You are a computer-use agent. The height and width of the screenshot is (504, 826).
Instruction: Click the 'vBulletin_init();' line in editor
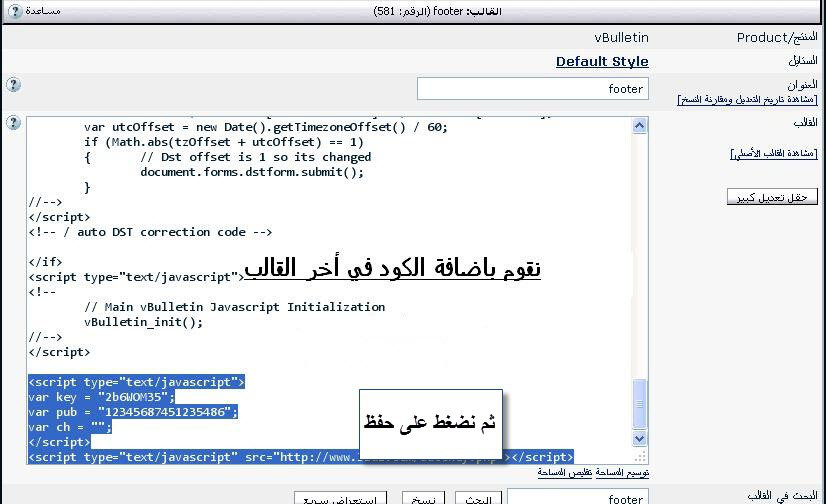pyautogui.click(x=143, y=322)
